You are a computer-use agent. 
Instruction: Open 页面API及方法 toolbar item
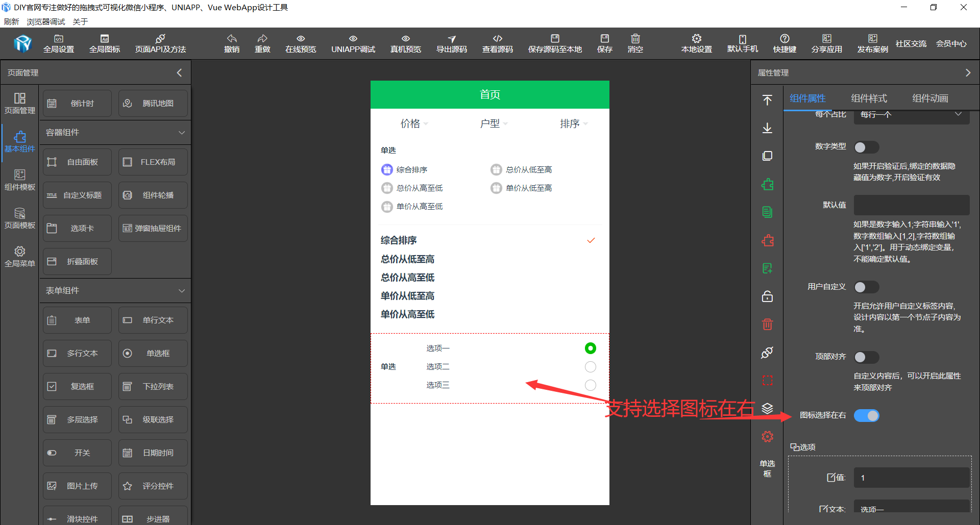(x=160, y=44)
